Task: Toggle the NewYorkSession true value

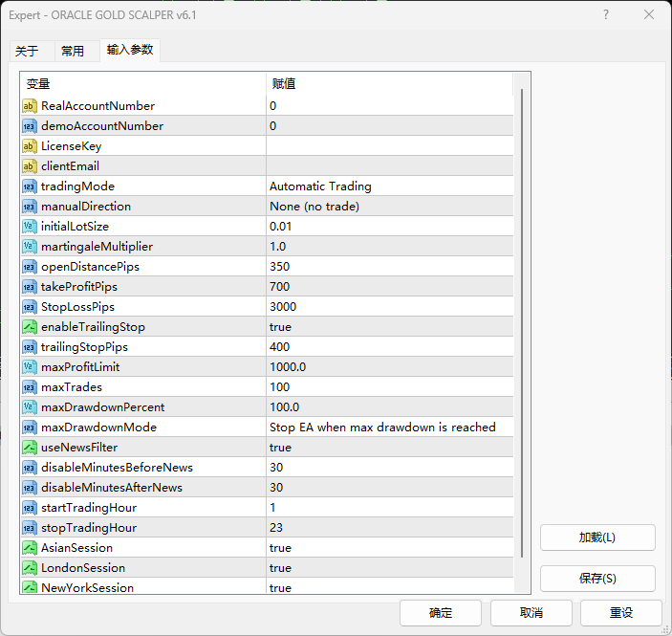Action: pos(390,586)
